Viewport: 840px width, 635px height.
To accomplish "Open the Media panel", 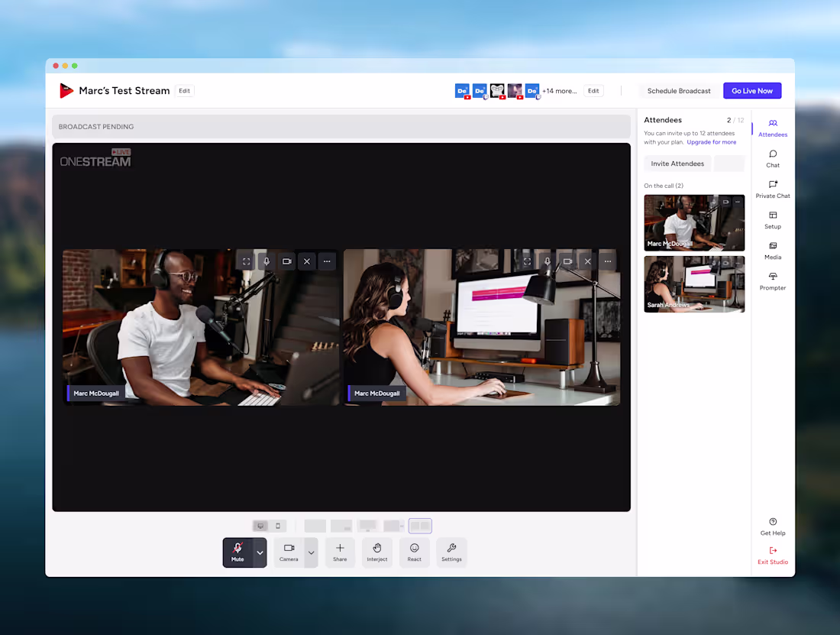I will (x=772, y=251).
